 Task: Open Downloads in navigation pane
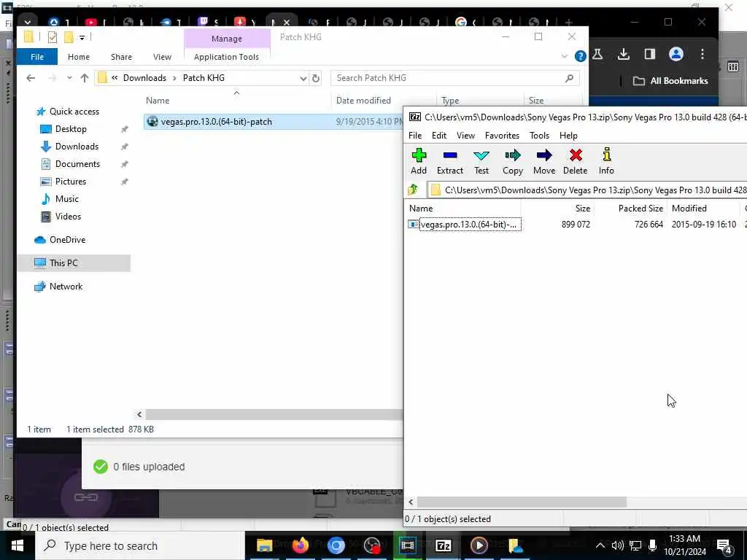click(77, 147)
